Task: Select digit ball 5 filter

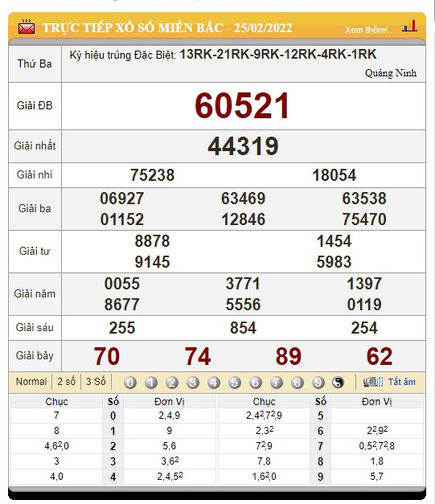Action: coord(234,383)
